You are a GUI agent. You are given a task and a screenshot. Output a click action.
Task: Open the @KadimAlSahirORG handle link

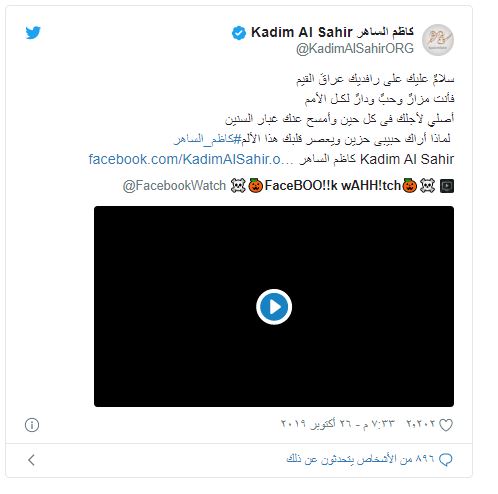355,49
